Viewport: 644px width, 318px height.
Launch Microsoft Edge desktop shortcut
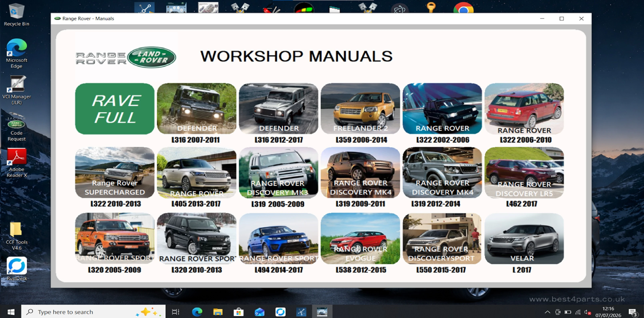click(17, 54)
